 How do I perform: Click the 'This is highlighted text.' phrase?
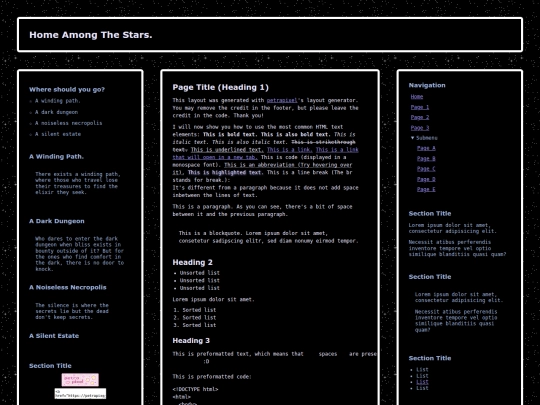coord(225,173)
